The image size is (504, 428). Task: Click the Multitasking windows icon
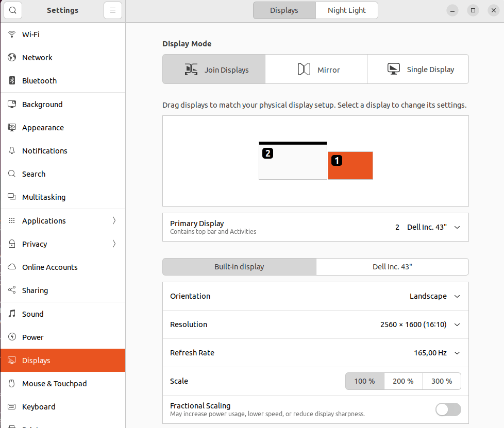pyautogui.click(x=12, y=197)
